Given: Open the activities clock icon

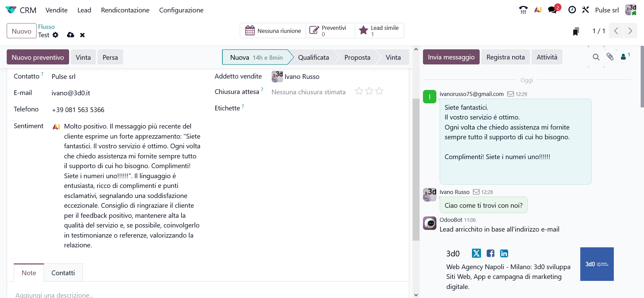Looking at the screenshot, I should (x=572, y=10).
